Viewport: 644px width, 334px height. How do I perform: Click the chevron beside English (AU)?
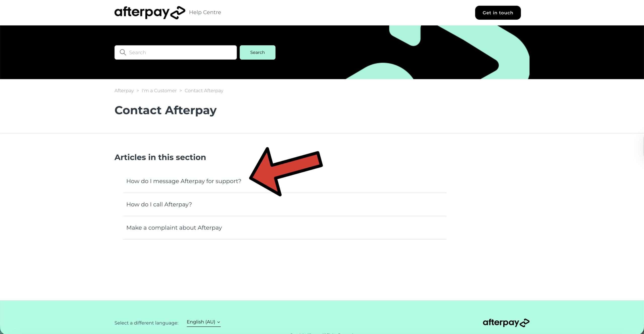[x=219, y=322]
